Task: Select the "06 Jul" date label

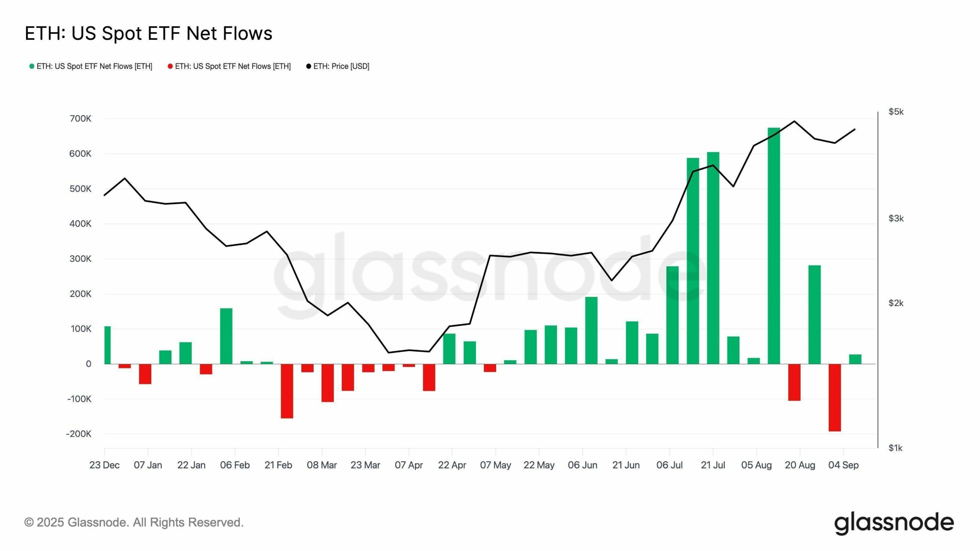Action: point(670,465)
